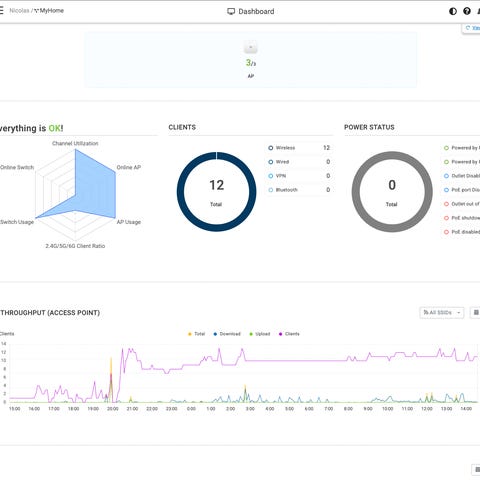The height and width of the screenshot is (480, 480).
Task: Click the bottom section grid icon
Action: (x=477, y=470)
